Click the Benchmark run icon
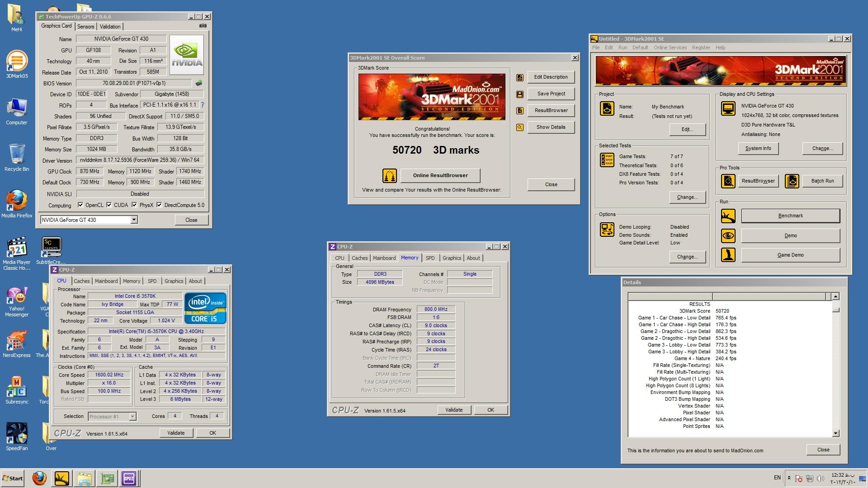 click(728, 216)
